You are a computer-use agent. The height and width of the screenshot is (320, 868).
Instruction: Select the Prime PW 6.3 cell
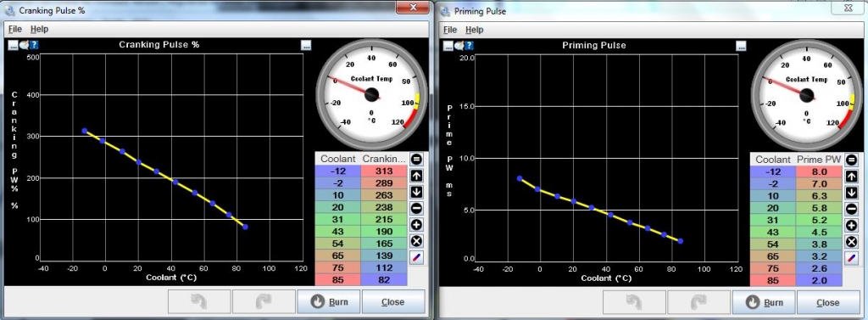coord(820,196)
